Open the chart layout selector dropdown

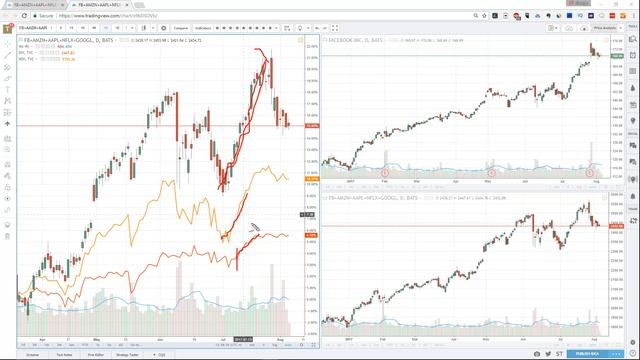click(553, 28)
